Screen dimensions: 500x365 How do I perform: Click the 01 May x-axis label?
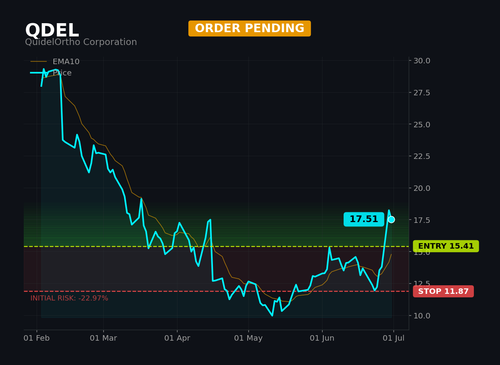click(248, 338)
